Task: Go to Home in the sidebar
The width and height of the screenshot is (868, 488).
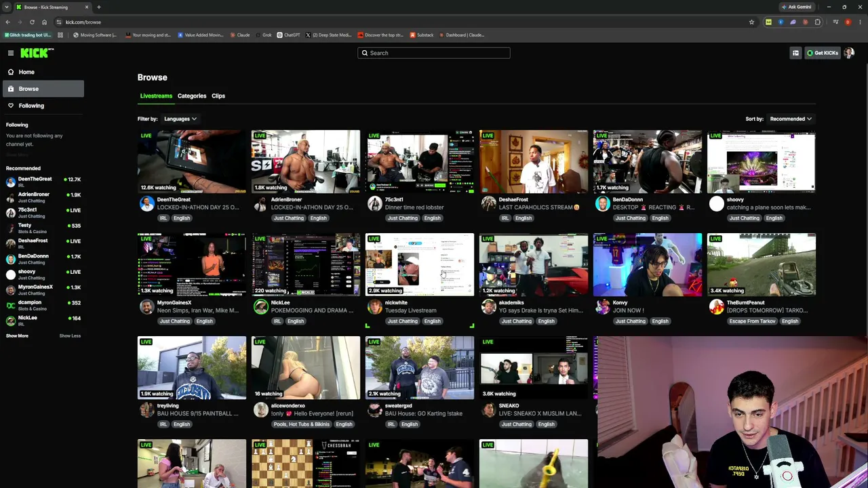Action: (43, 72)
